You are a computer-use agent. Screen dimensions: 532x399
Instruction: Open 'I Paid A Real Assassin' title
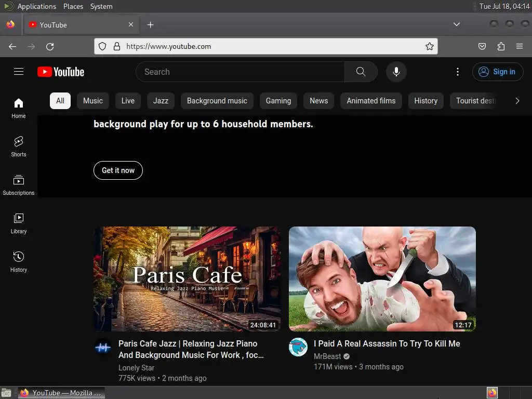387,344
